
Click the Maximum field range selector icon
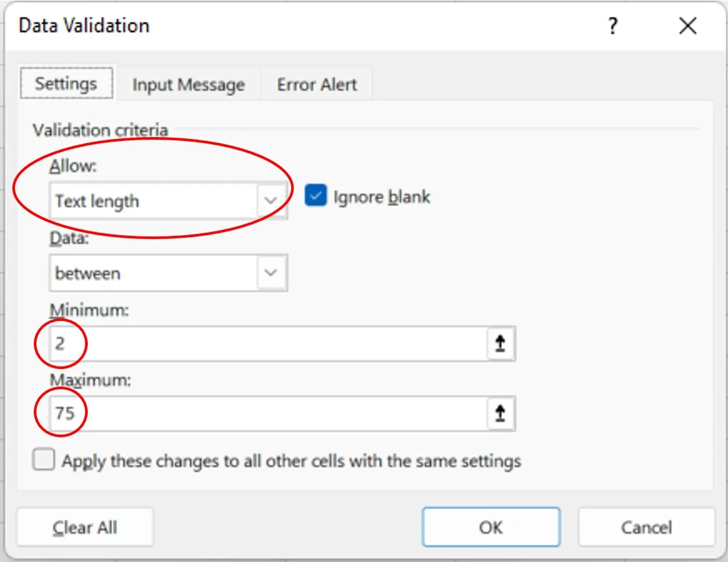pos(500,413)
